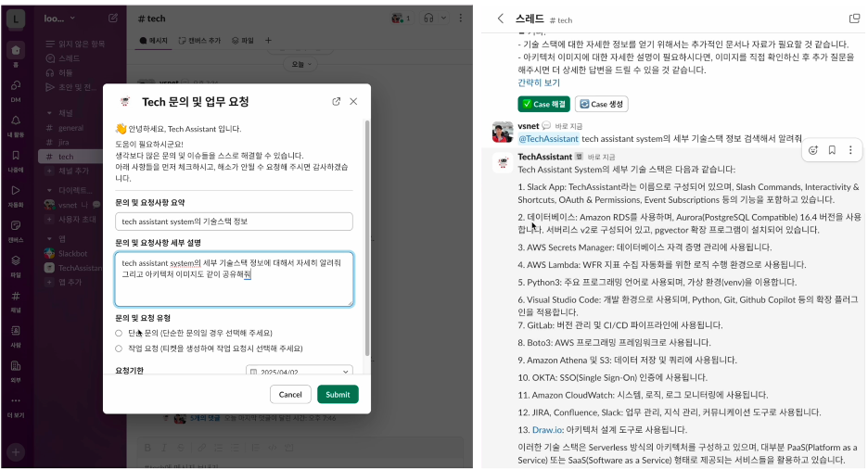This screenshot has height=469, width=868.
Task: Collapse the 다이렉트 메시지 section in sidebar
Action: click(x=49, y=190)
